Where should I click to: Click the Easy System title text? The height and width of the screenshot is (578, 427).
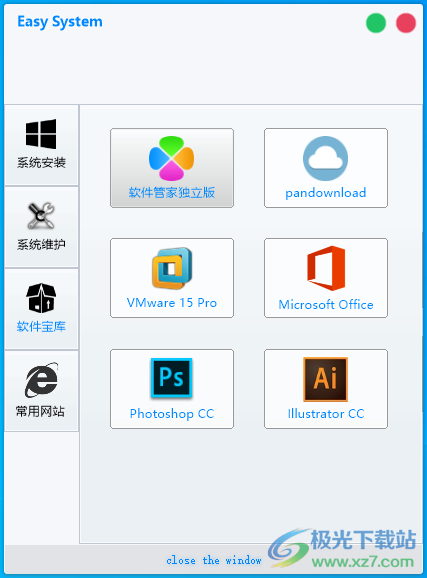[x=60, y=22]
